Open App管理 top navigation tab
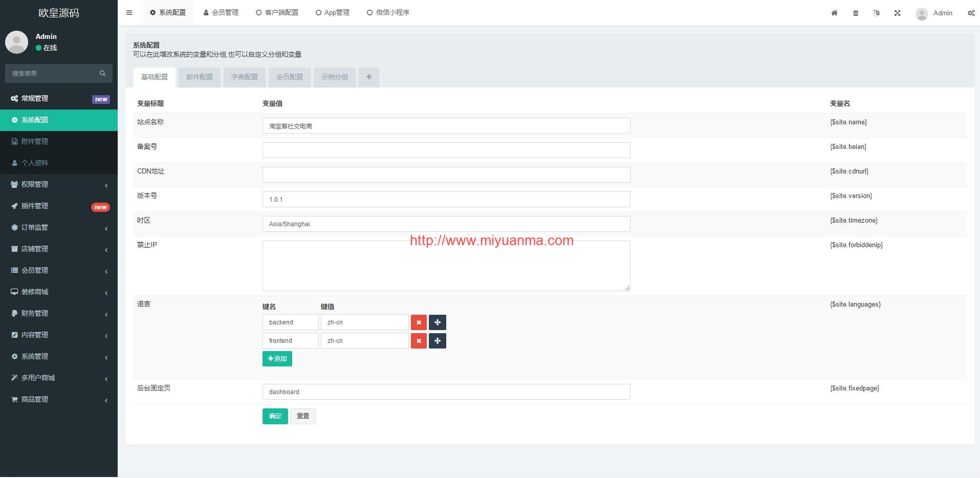 tap(333, 13)
